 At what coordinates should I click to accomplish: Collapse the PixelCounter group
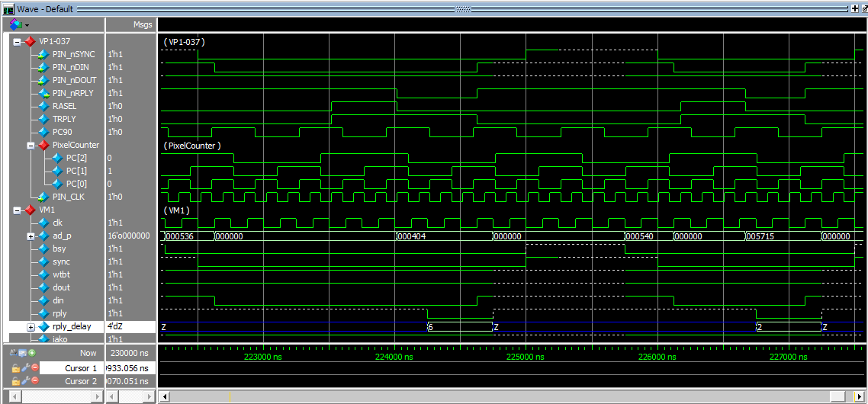tap(31, 145)
